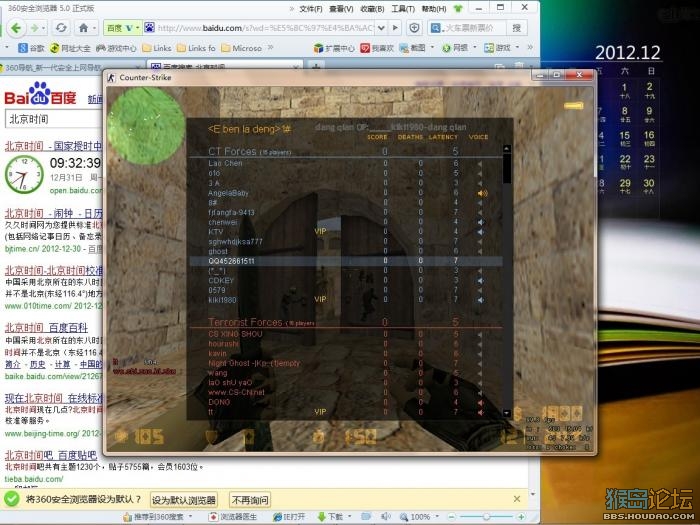Open the 网银 dropdown arrow
Screen dimensions: 700x525
474,47
